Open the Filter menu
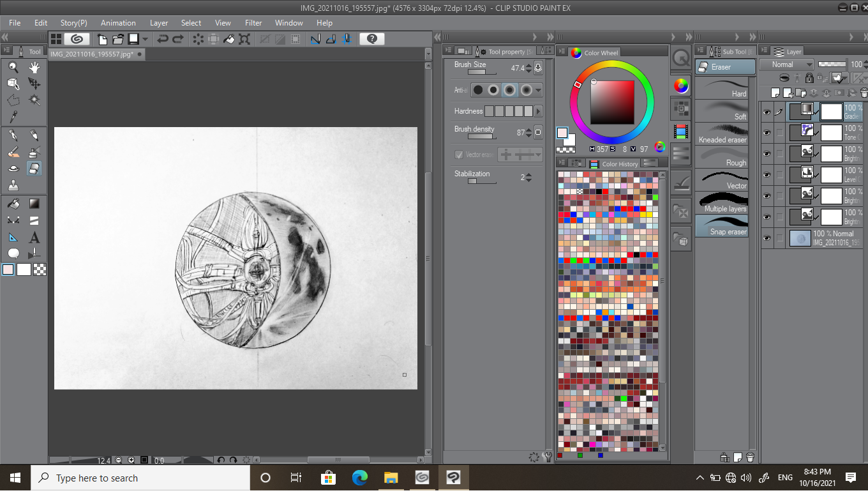The width and height of the screenshot is (868, 493). tap(253, 22)
